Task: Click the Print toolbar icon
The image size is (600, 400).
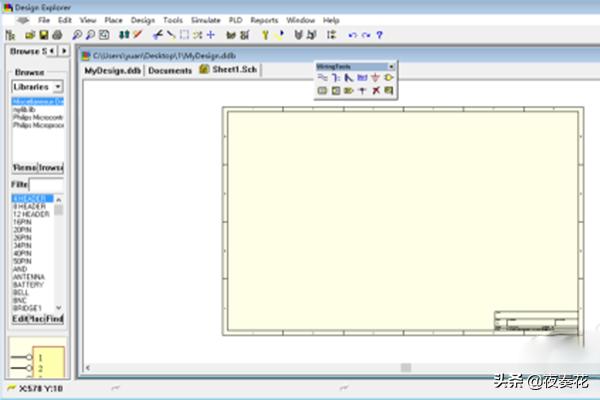Action: pos(57,35)
